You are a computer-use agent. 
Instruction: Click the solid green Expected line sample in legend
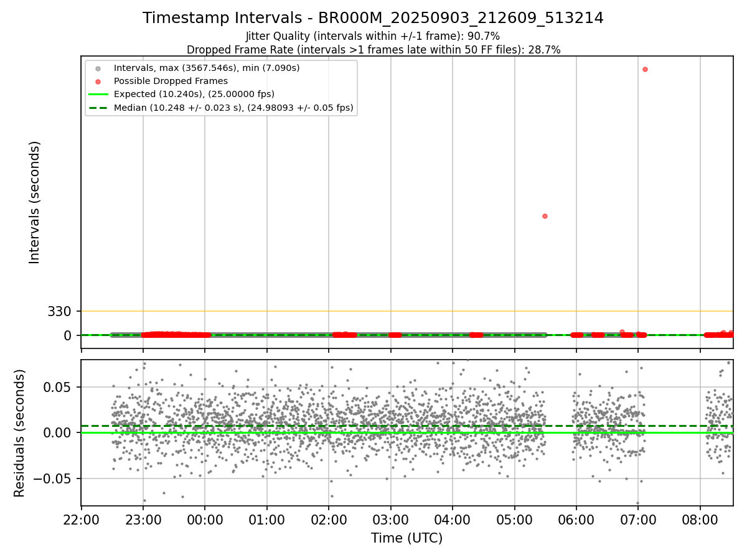(98, 95)
